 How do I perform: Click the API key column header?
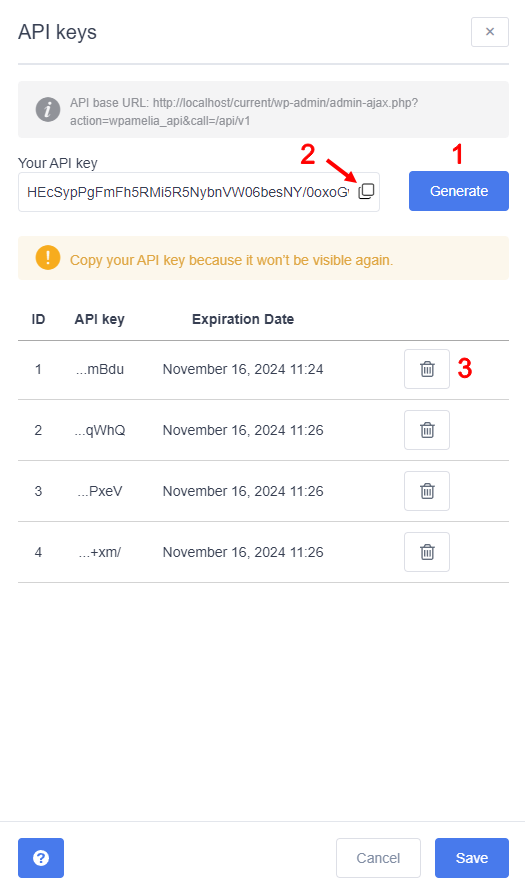[99, 319]
